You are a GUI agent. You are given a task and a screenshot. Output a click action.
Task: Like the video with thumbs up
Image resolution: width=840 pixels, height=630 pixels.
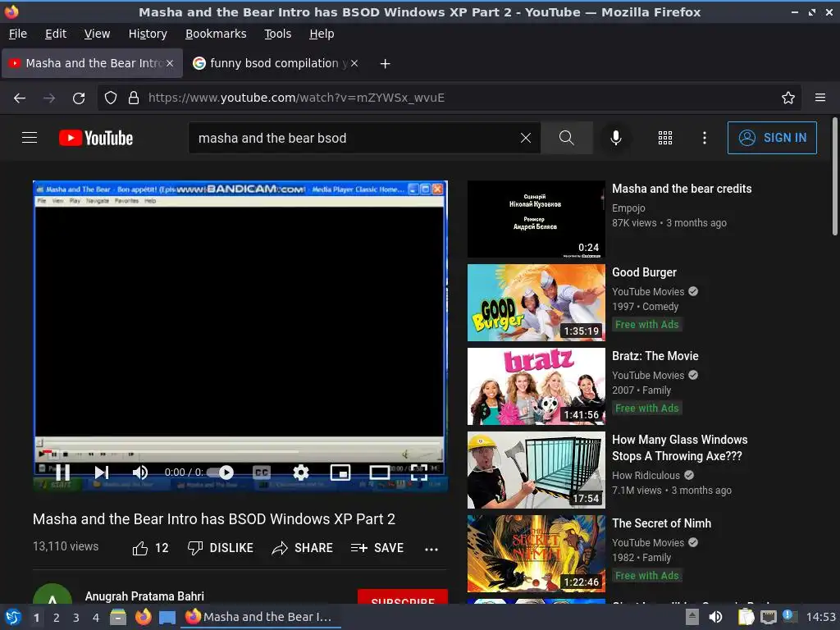tap(150, 548)
